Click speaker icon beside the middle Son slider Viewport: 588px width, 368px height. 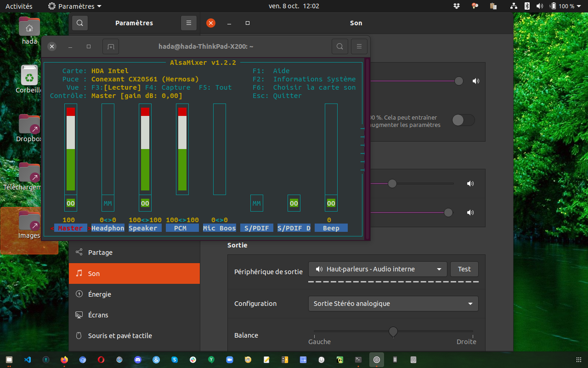pyautogui.click(x=470, y=184)
